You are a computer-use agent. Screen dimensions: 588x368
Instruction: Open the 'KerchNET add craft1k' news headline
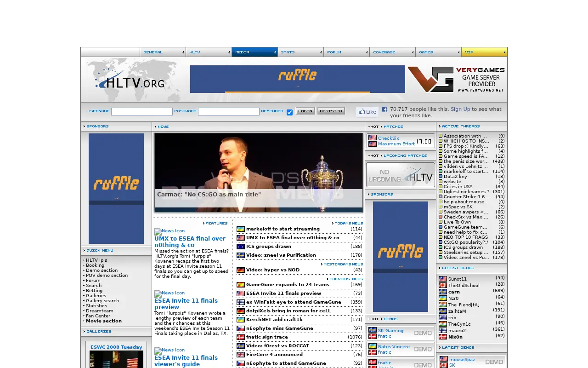tap(274, 320)
